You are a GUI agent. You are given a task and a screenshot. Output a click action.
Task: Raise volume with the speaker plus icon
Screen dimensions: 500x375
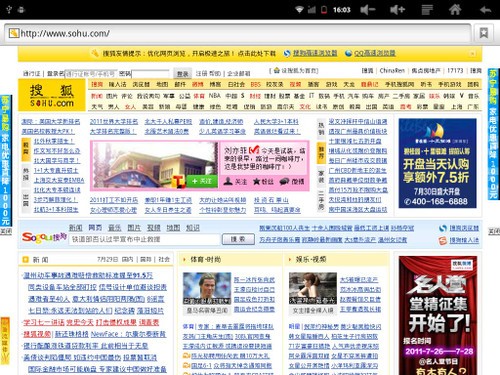click(x=397, y=10)
